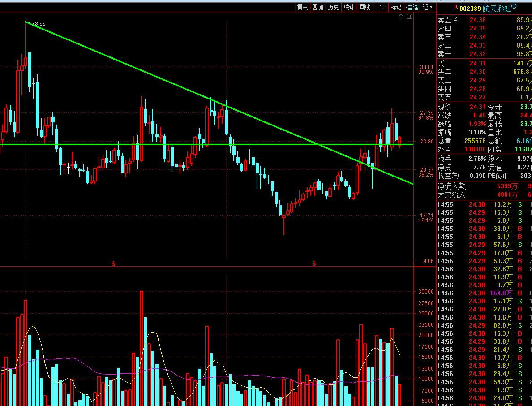532x406 pixels.
Task: Click the 买一 bid price 24.31
Action: point(477,64)
